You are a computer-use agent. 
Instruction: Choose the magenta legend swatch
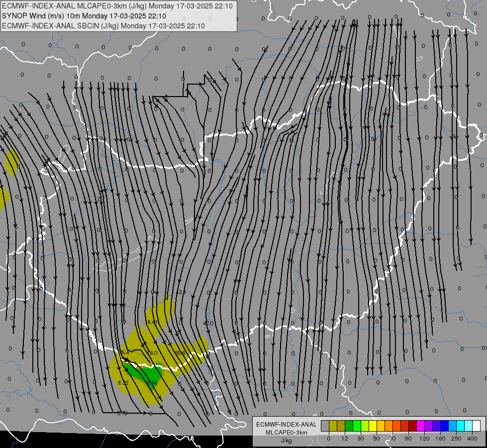click(421, 426)
